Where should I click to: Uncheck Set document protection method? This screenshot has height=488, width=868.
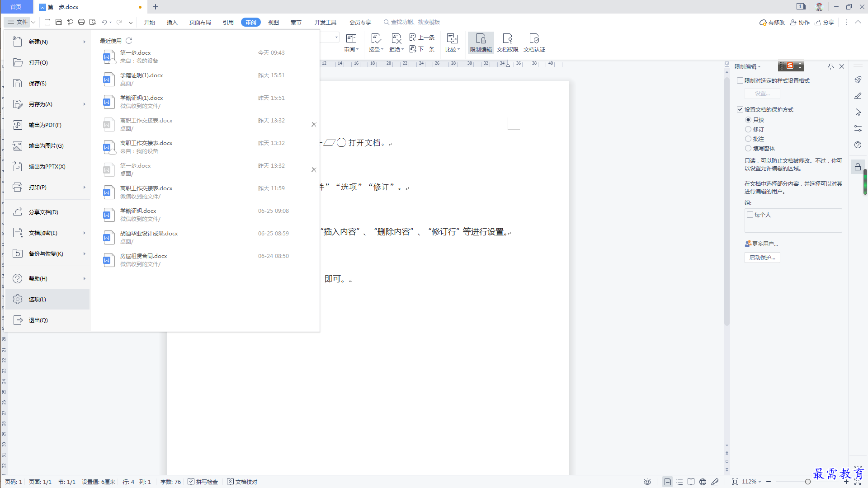click(740, 109)
